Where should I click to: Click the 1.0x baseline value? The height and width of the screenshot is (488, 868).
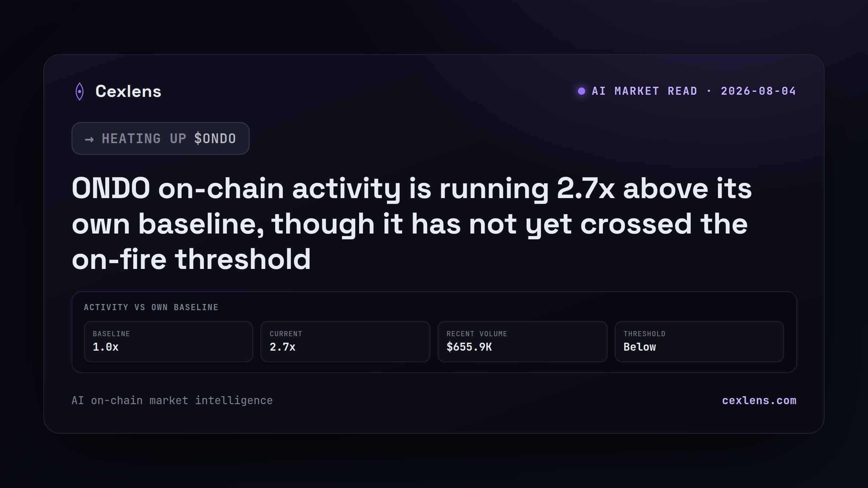(x=106, y=347)
